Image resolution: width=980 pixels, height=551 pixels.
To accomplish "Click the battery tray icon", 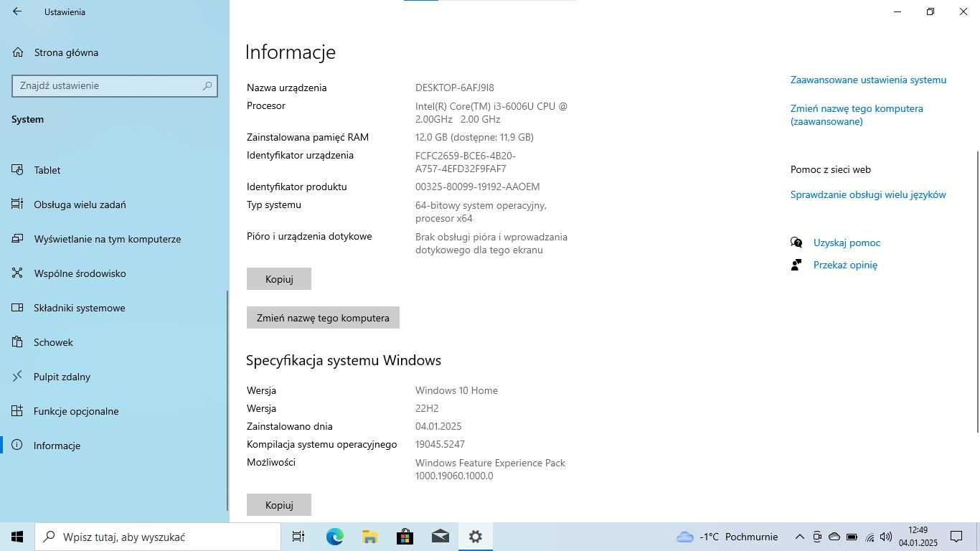I will click(x=852, y=537).
